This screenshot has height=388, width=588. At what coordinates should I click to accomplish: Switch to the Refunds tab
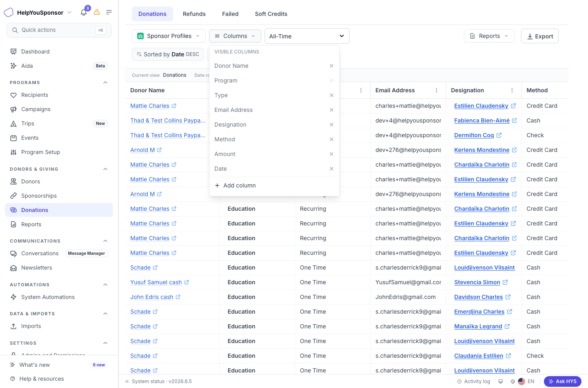pyautogui.click(x=194, y=14)
